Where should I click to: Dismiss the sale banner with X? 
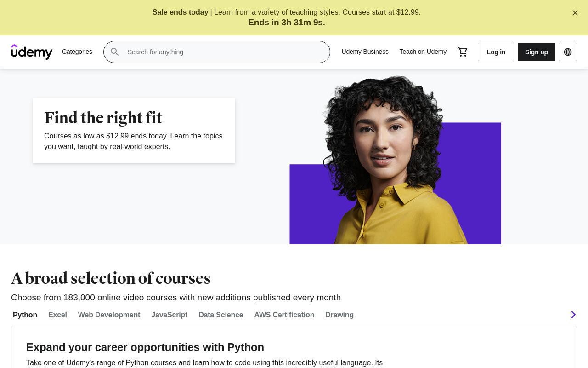coord(575,13)
